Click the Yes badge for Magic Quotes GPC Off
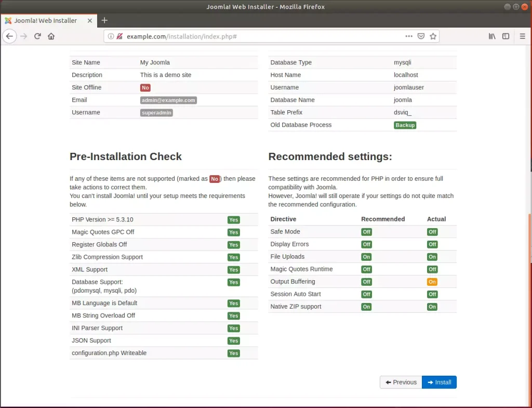 point(233,232)
